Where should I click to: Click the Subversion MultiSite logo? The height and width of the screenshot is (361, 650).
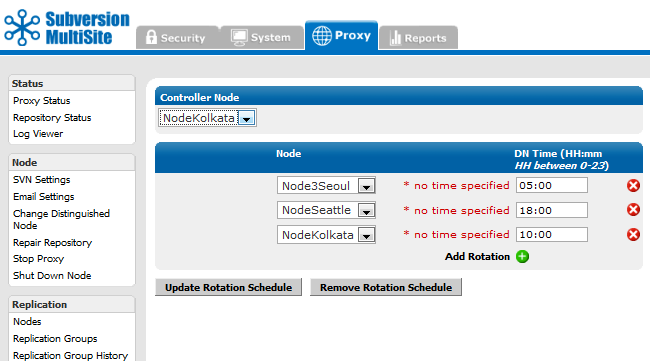(x=67, y=28)
